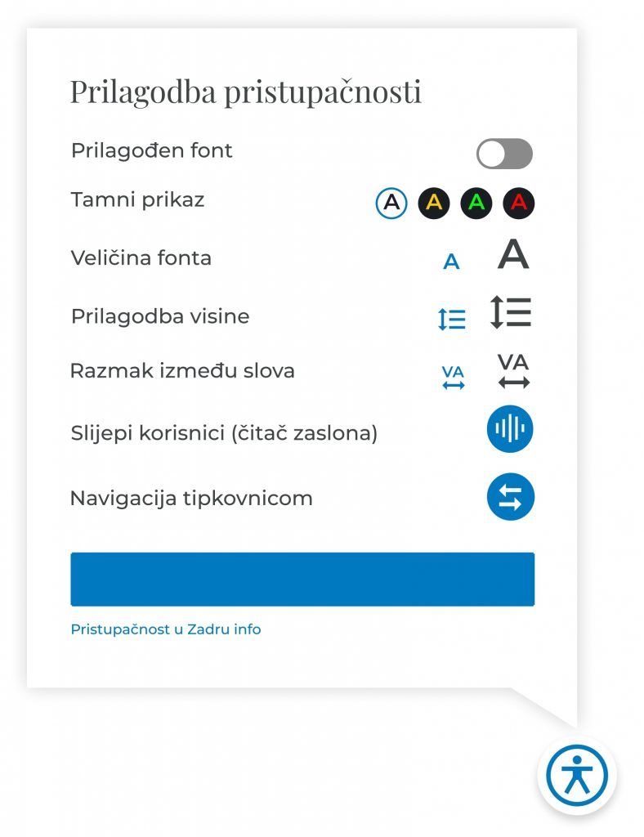
Task: Increase font size with large A
Action: coord(513,254)
